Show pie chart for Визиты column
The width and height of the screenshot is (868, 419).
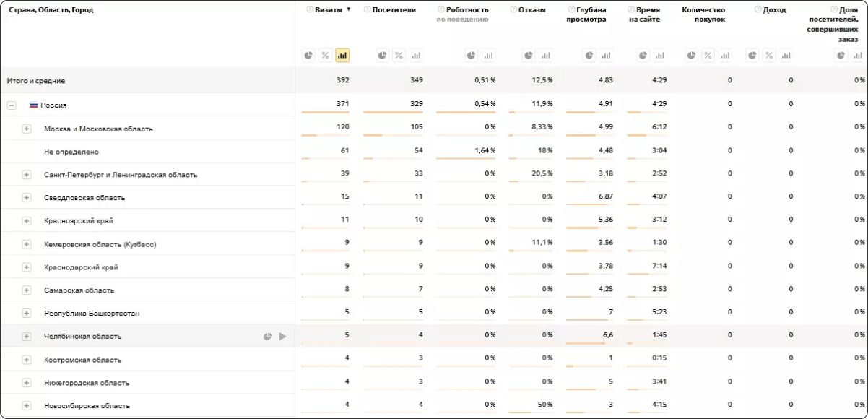pyautogui.click(x=308, y=56)
